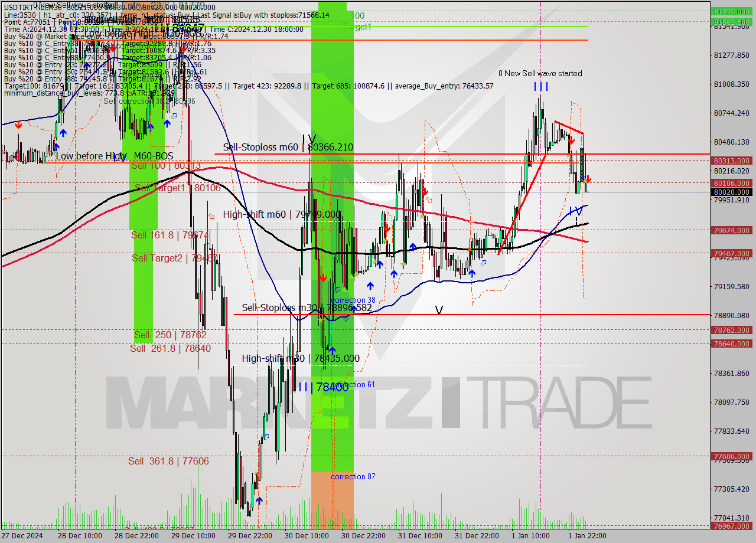Select the 'correction 61' label
The height and width of the screenshot is (543, 756).
click(353, 384)
